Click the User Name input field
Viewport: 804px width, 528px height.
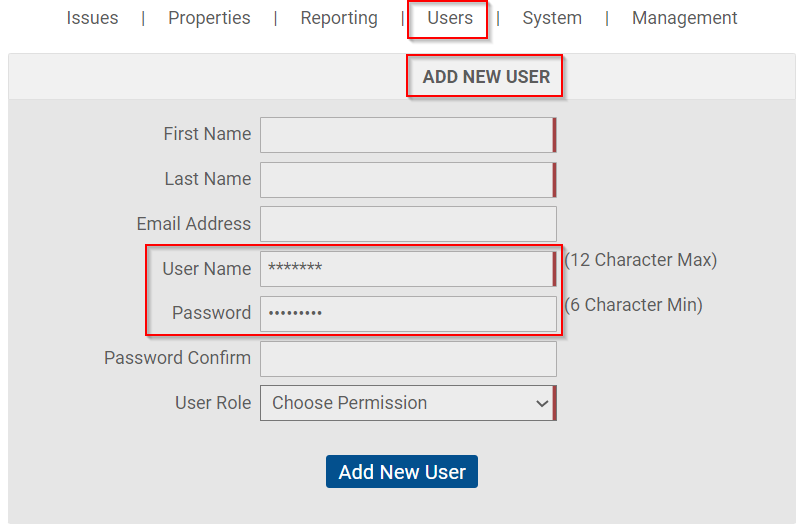click(408, 269)
